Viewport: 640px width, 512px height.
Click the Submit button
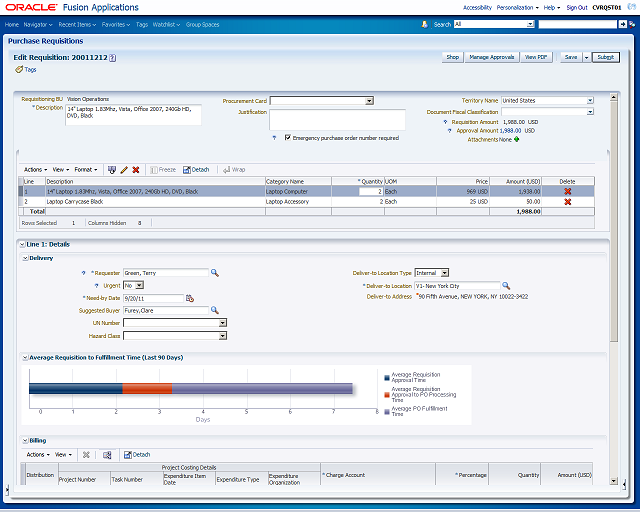click(606, 58)
